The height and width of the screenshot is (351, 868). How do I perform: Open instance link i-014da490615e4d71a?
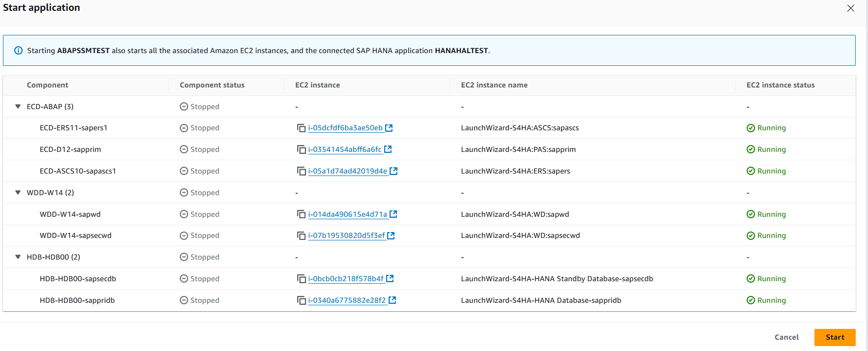(x=348, y=214)
